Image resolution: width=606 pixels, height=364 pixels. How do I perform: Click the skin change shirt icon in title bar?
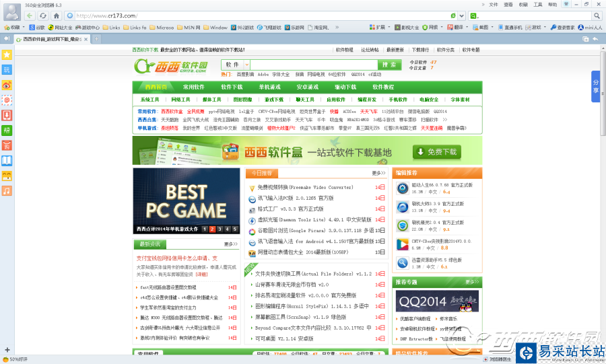(566, 4)
